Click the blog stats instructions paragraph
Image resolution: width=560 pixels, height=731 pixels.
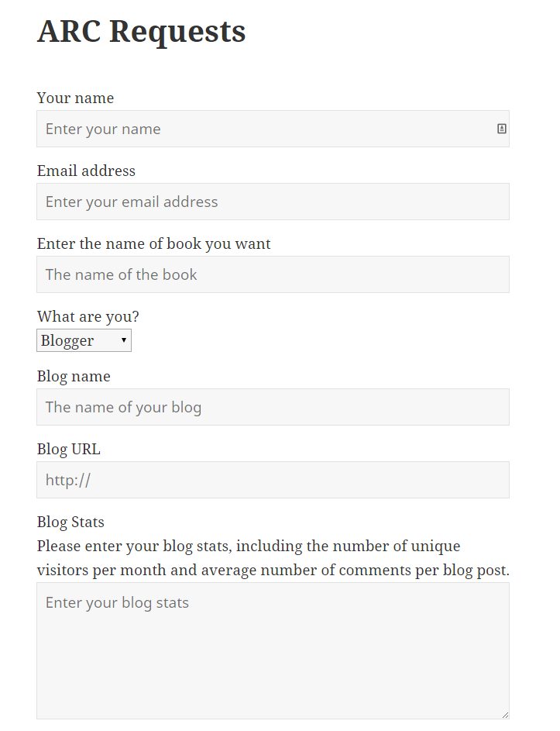pyautogui.click(x=273, y=558)
